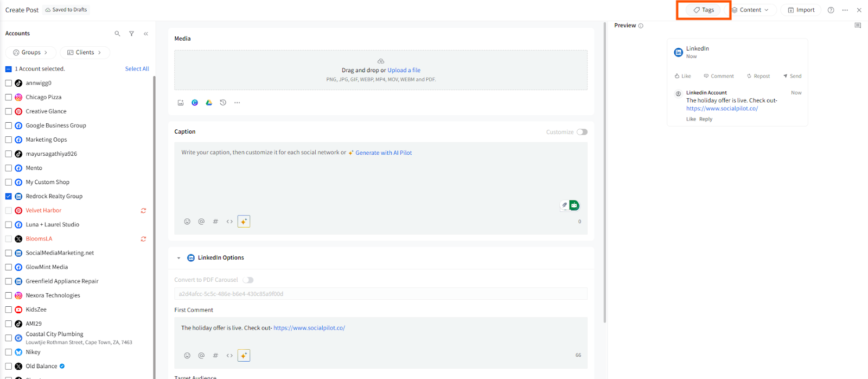Collapse the LinkedIn Options section arrow
Screen dimensions: 868x379
point(178,258)
